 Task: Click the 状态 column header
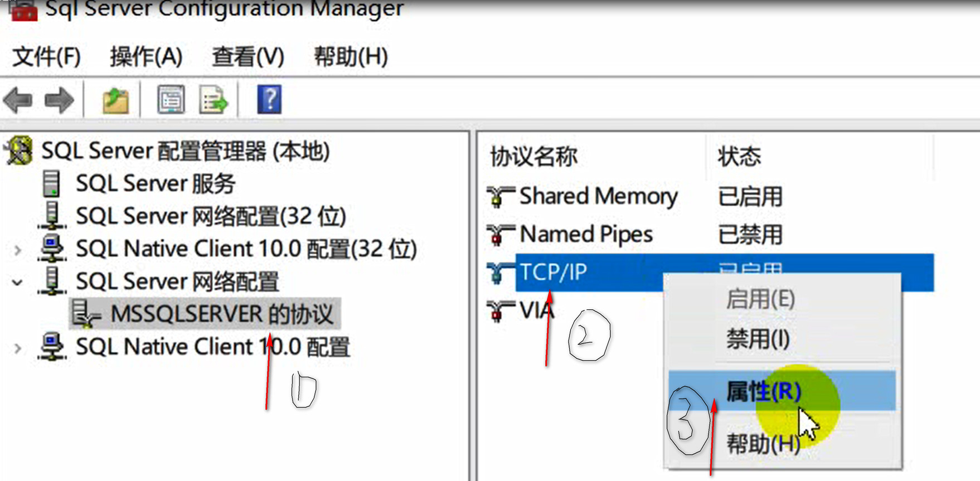[x=739, y=157]
